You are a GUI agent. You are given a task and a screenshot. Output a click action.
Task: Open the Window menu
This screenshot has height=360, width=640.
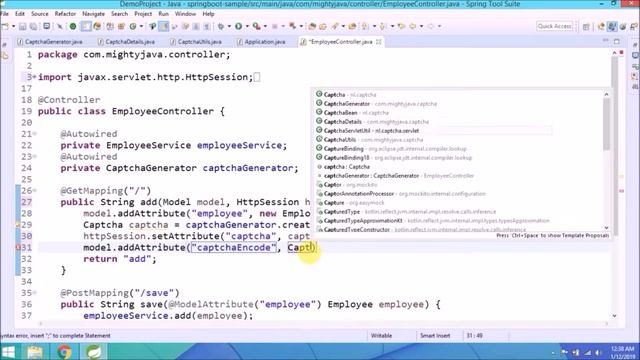pyautogui.click(x=185, y=14)
